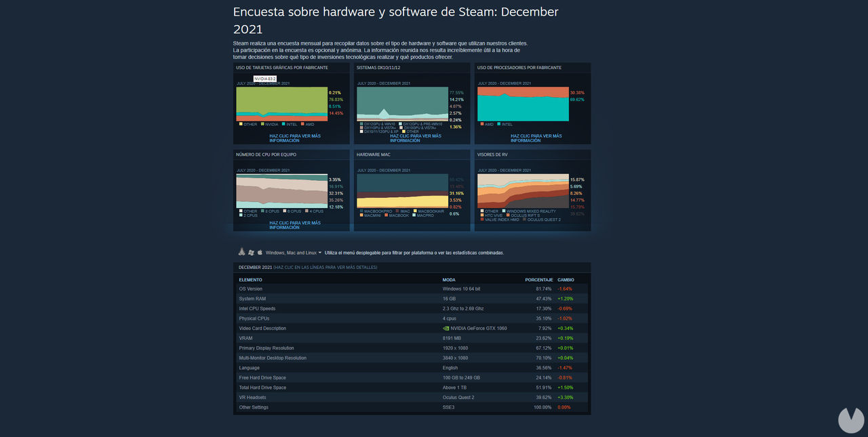The width and height of the screenshot is (868, 437).
Task: Expand the Free Hard Drive Space row
Action: coord(412,377)
